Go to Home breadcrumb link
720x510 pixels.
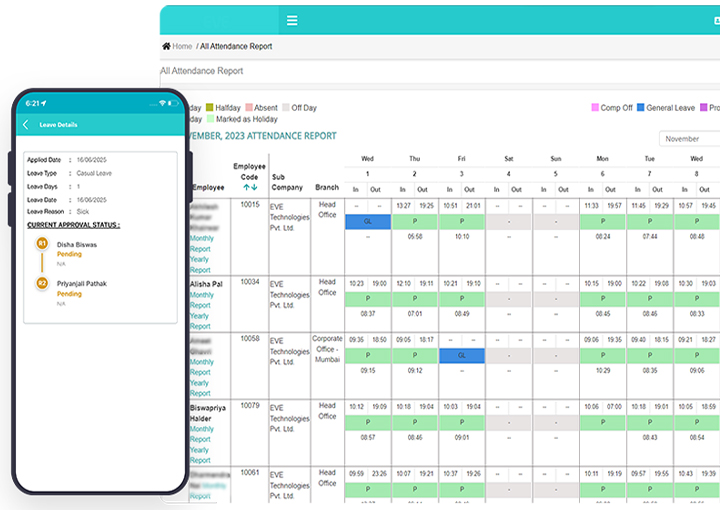point(182,46)
